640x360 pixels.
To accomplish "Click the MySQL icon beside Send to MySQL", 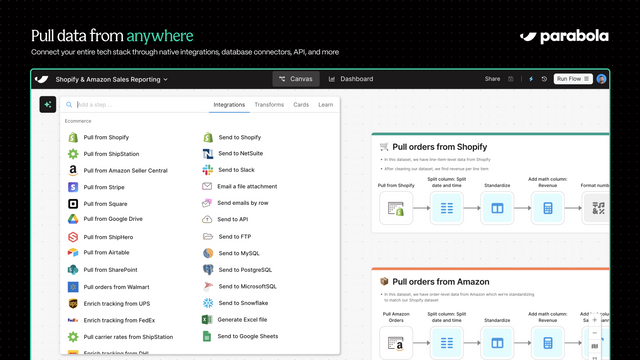I will click(x=208, y=253).
